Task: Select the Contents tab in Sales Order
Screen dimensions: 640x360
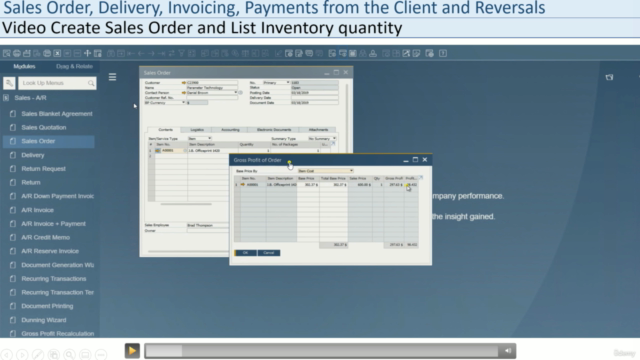Action: pos(165,130)
